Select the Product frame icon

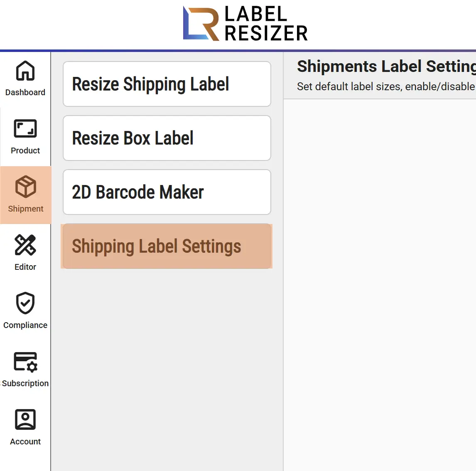(x=25, y=128)
